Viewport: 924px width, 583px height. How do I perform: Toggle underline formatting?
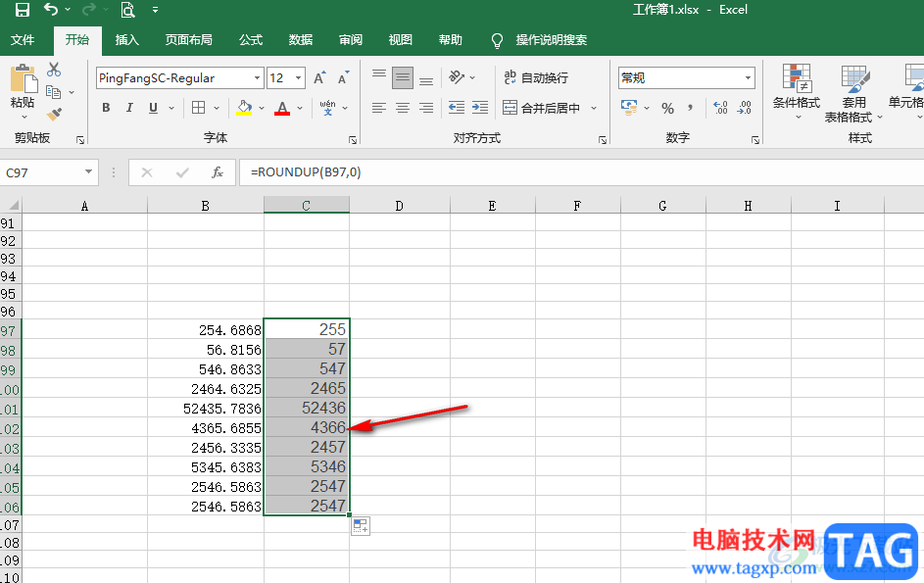pyautogui.click(x=153, y=108)
